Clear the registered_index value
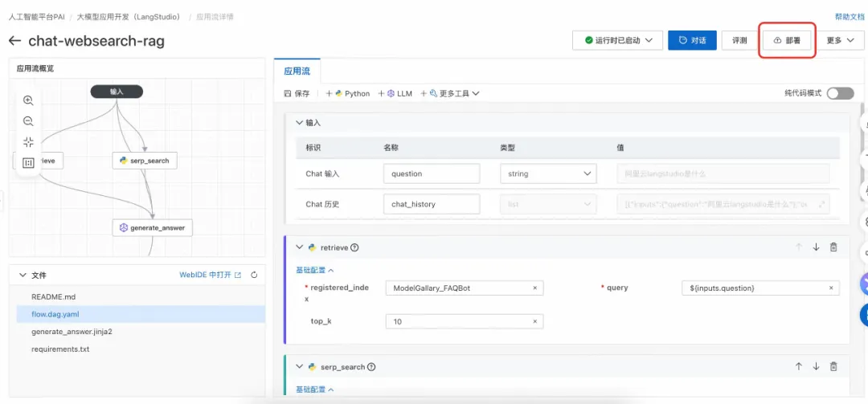The image size is (868, 404). 534,288
